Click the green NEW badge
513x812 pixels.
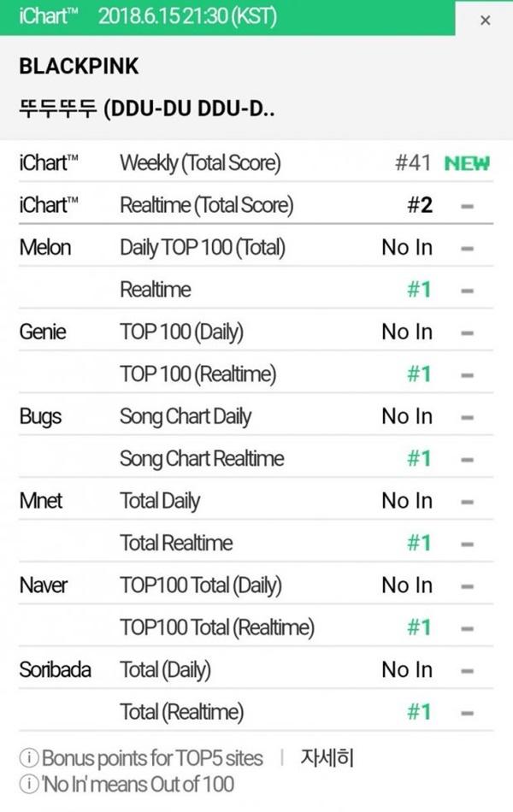[x=467, y=163]
